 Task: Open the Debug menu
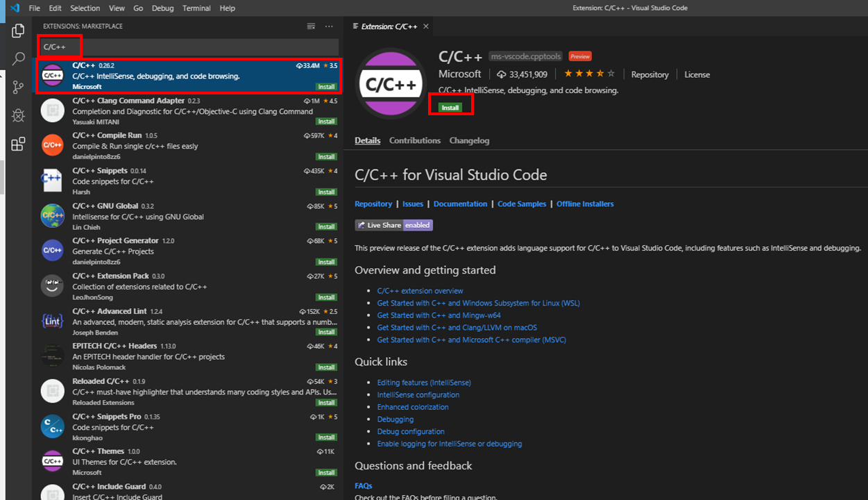coord(162,8)
